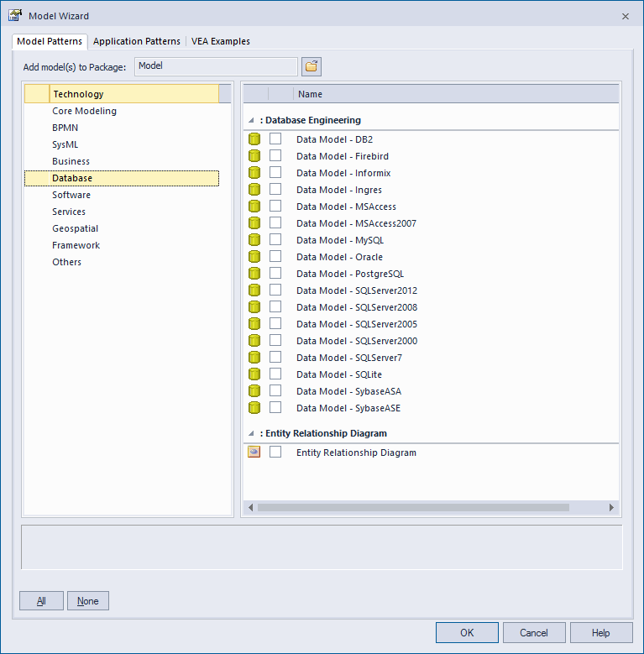Collapse the Entity Relationship Diagram group

251,433
